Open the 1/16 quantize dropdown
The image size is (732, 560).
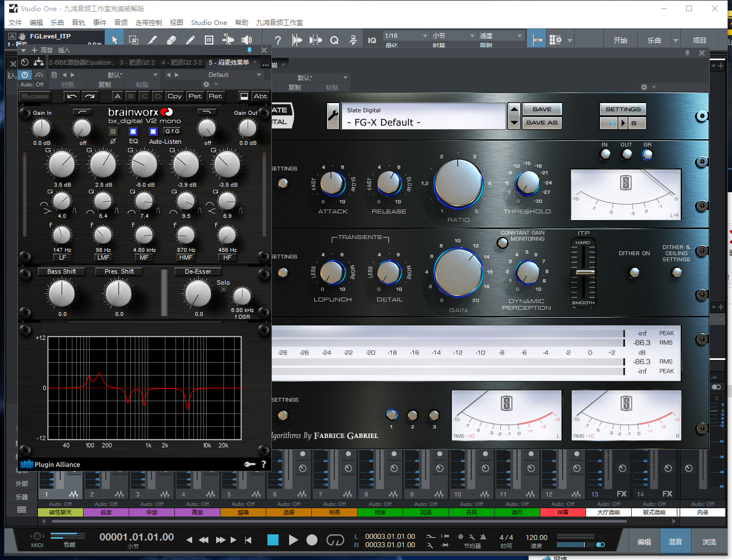(x=406, y=36)
